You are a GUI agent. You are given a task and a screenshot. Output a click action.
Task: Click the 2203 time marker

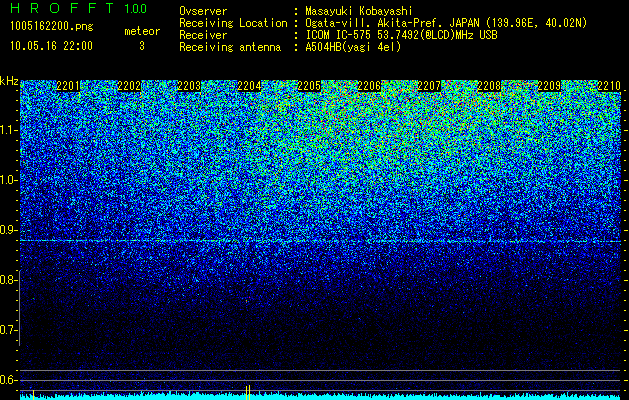coord(189,86)
